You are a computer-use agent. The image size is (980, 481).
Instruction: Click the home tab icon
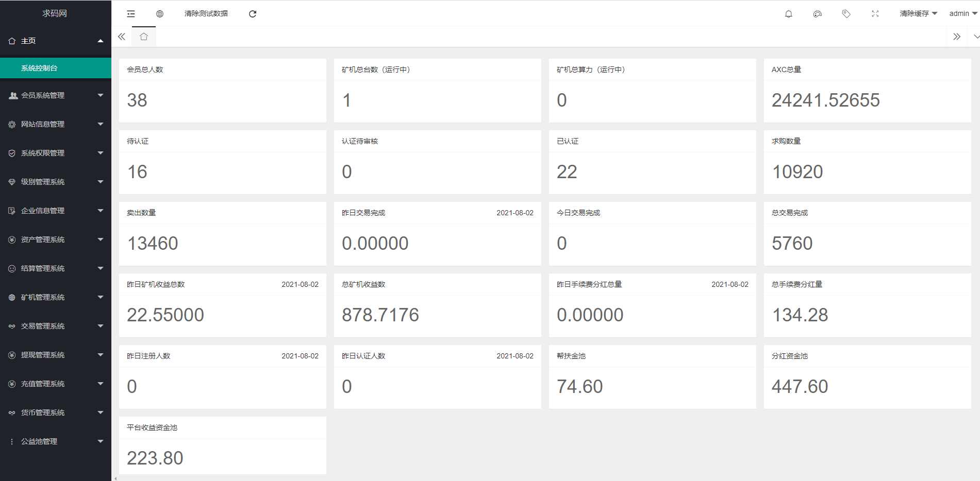point(144,37)
